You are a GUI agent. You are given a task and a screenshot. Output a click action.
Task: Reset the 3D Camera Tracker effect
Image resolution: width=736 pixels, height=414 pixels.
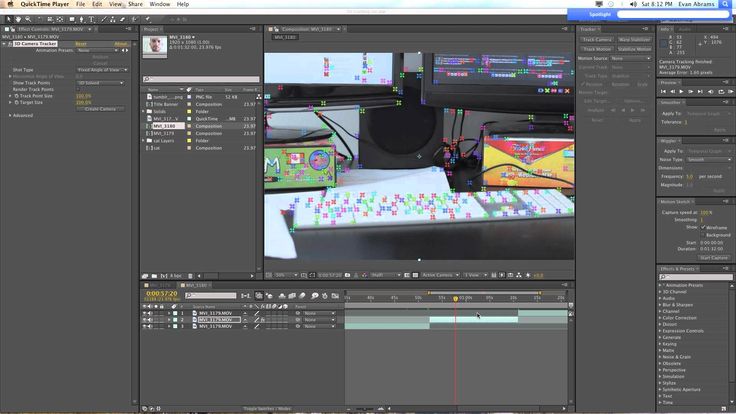click(x=81, y=44)
